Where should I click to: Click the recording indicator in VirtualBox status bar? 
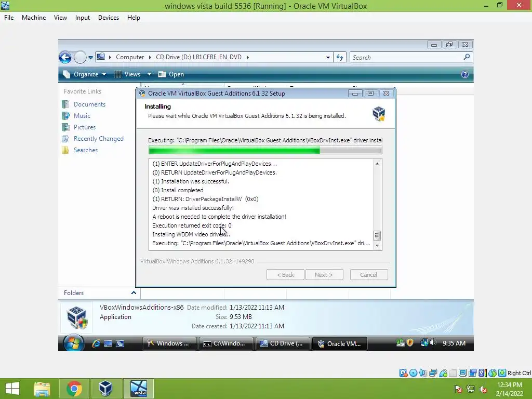[x=472, y=373]
